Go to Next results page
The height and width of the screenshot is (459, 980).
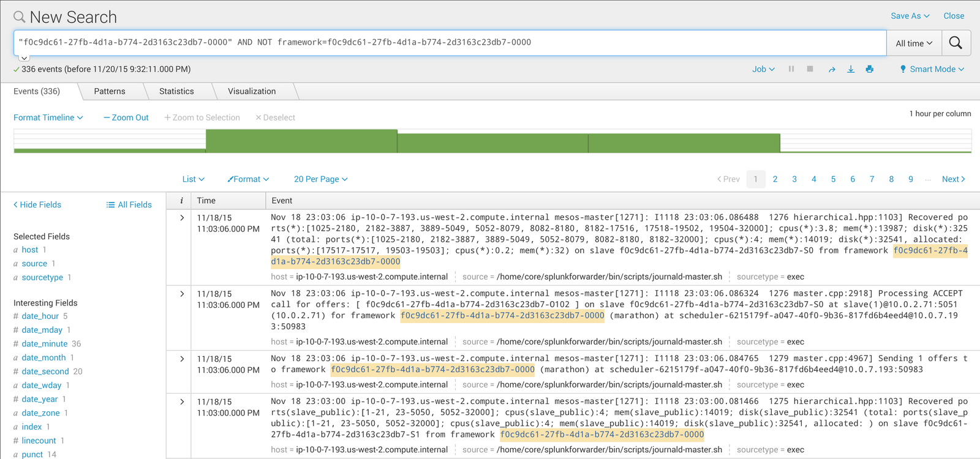click(x=954, y=179)
